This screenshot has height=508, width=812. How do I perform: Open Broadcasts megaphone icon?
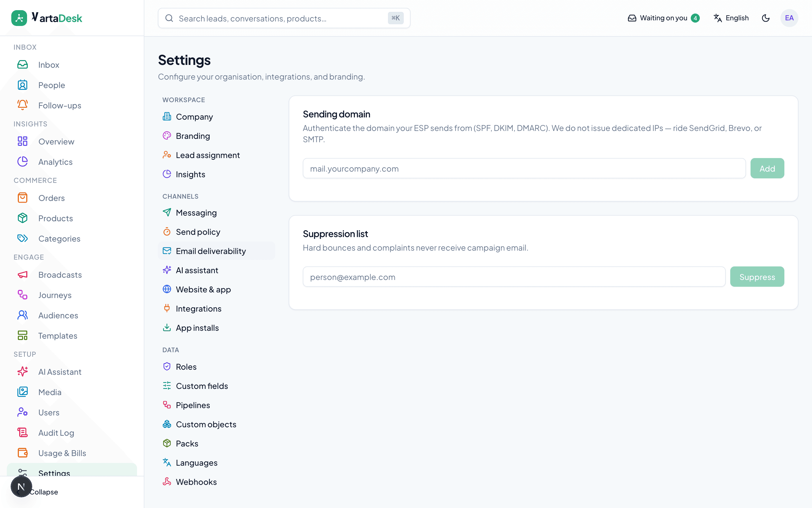click(x=23, y=275)
